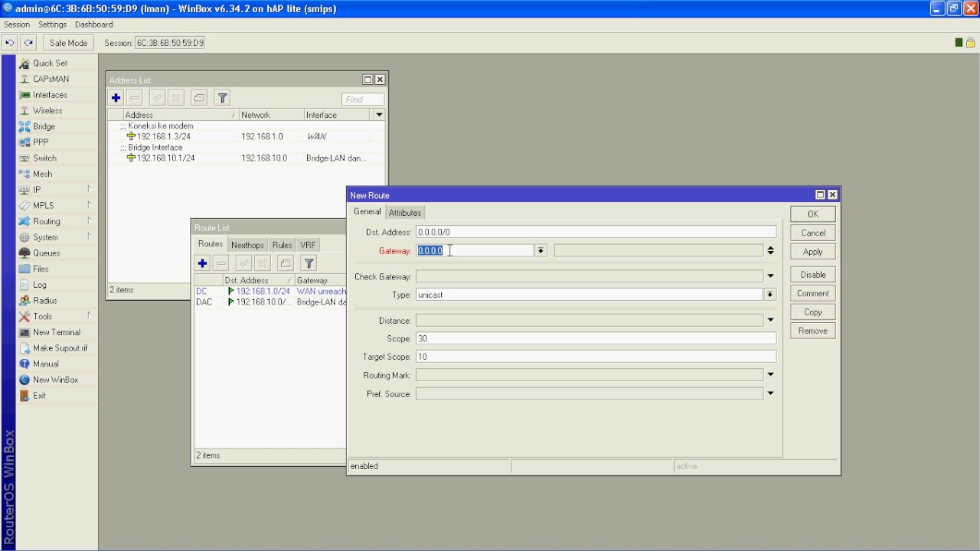Click the Dst. Address input field

click(596, 232)
